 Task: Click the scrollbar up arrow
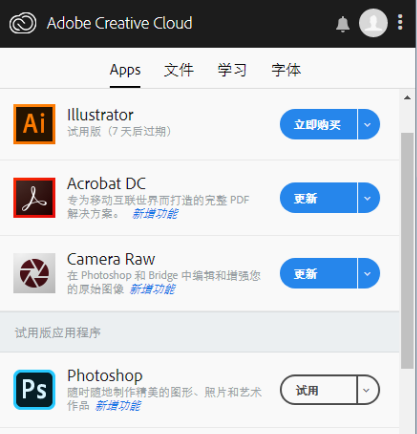click(x=407, y=98)
